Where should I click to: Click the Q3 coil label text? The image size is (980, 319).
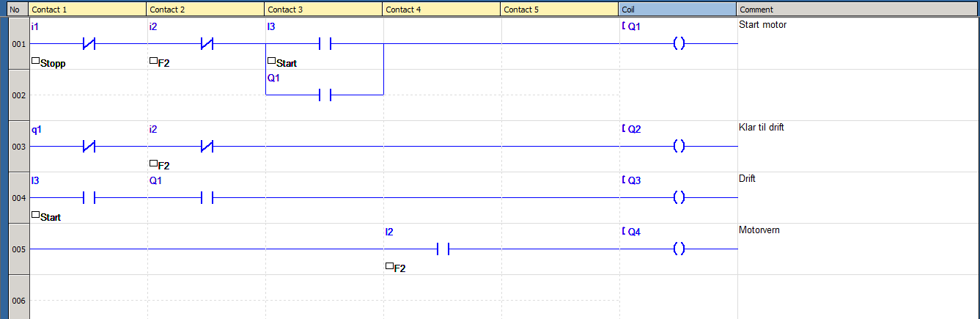pos(634,180)
